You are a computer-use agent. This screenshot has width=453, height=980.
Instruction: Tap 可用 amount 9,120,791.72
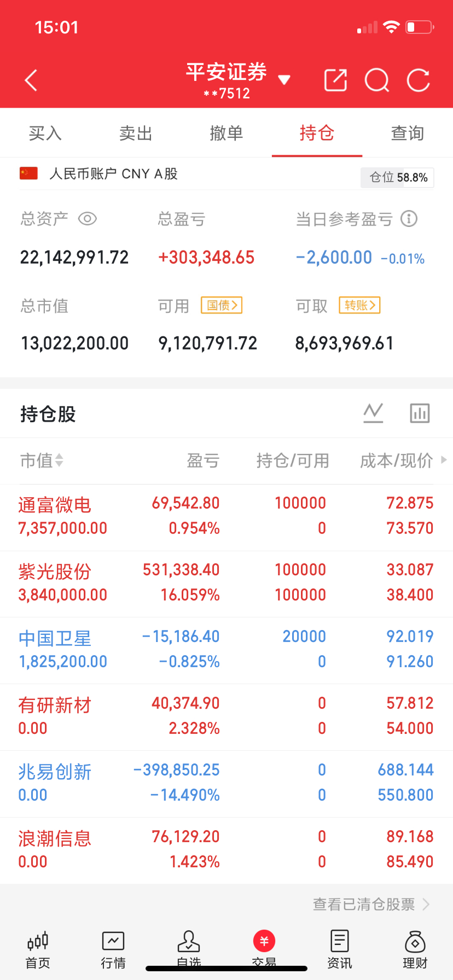click(208, 343)
